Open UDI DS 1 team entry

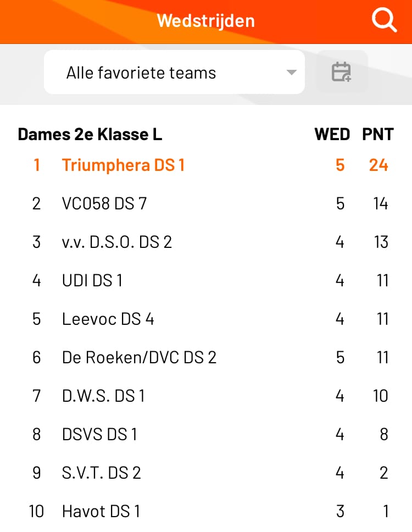(206, 281)
